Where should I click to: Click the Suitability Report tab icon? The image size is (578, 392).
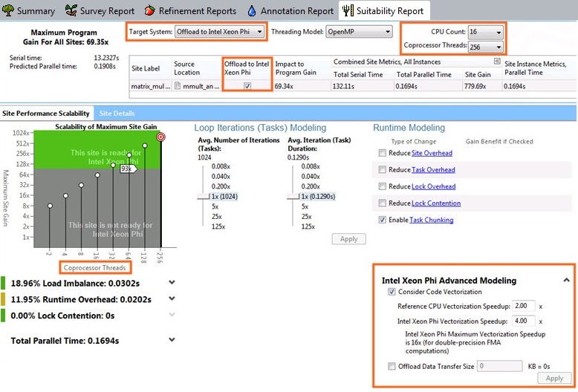(348, 10)
